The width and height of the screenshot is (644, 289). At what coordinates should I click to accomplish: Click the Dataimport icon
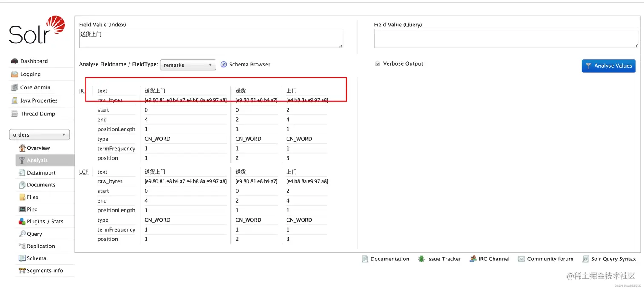[x=22, y=173]
